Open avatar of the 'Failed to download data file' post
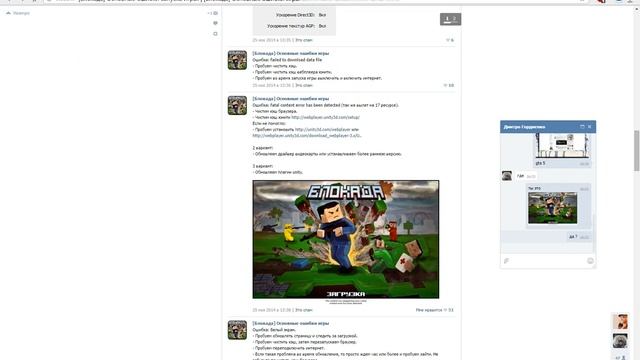 click(237, 60)
